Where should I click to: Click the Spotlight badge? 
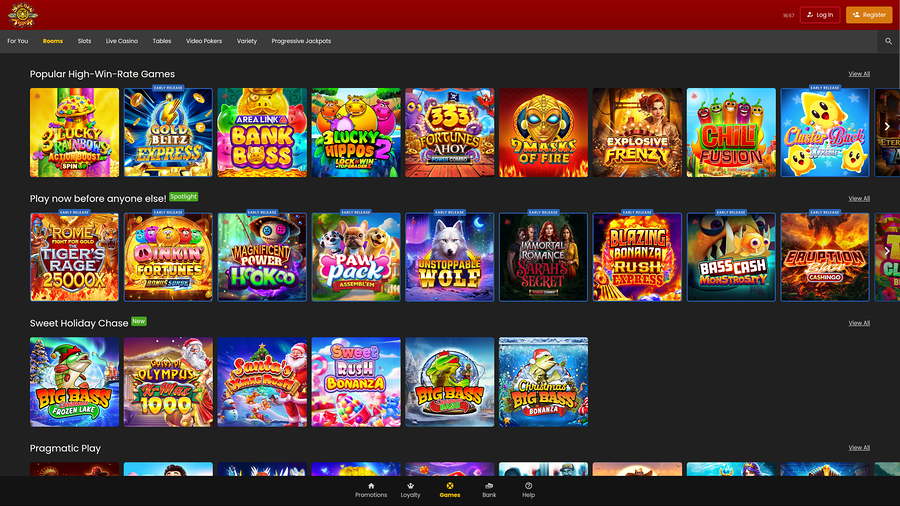(184, 197)
